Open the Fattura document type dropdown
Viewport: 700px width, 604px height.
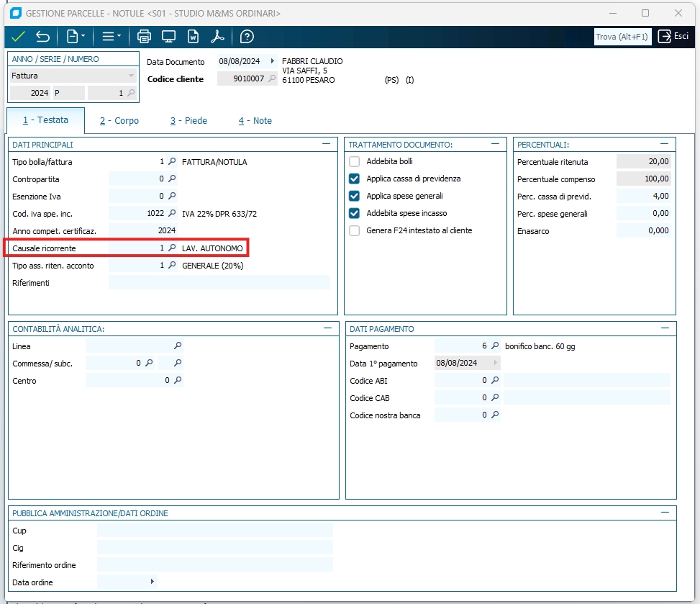pos(131,76)
